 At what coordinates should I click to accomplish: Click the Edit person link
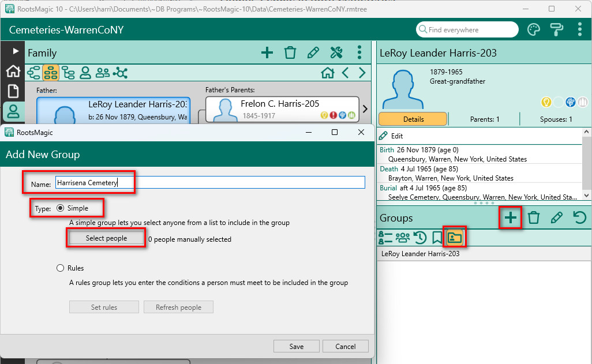tap(391, 136)
